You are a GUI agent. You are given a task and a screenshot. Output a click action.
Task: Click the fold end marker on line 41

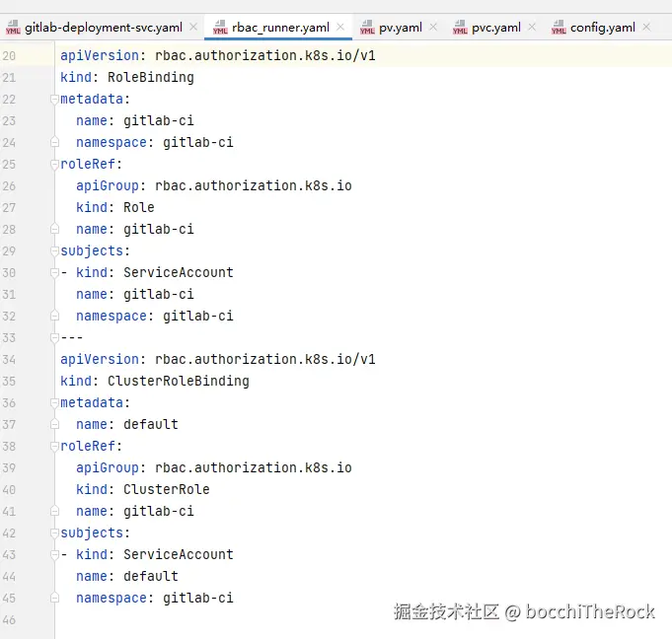54,512
